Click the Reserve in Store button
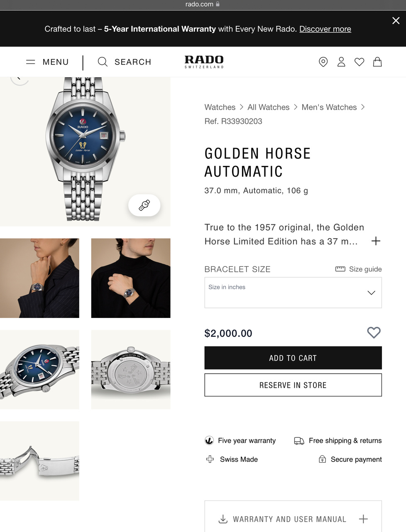Screen dimensions: 406x532 coord(293,385)
